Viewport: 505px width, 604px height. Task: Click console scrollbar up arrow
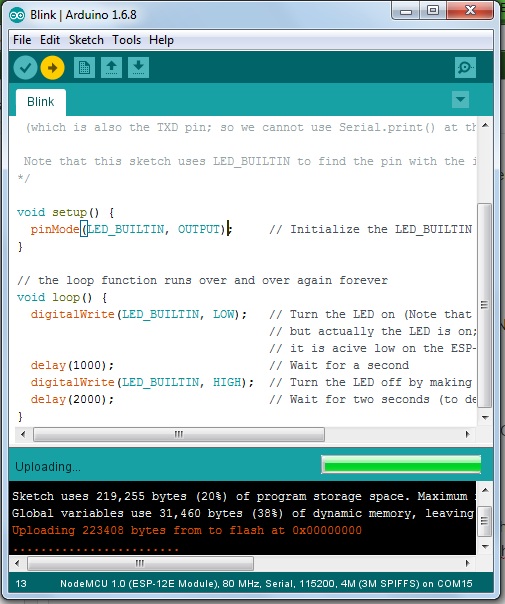(485, 490)
